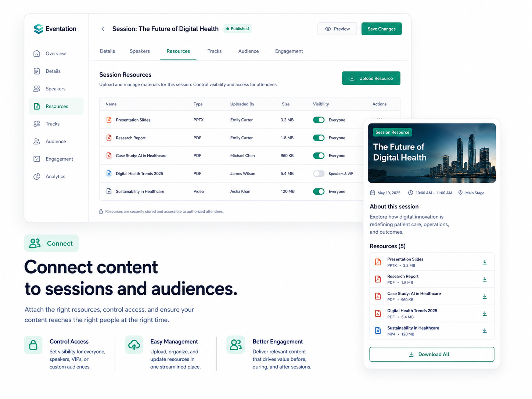Click the Details clipboard icon in sidebar
Image resolution: width=532 pixels, height=399 pixels.
click(37, 71)
